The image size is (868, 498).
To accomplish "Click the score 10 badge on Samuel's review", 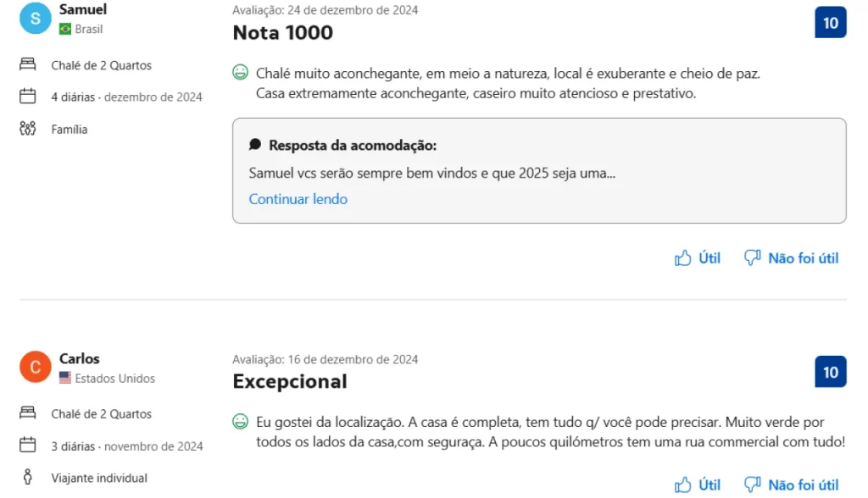I will point(830,23).
